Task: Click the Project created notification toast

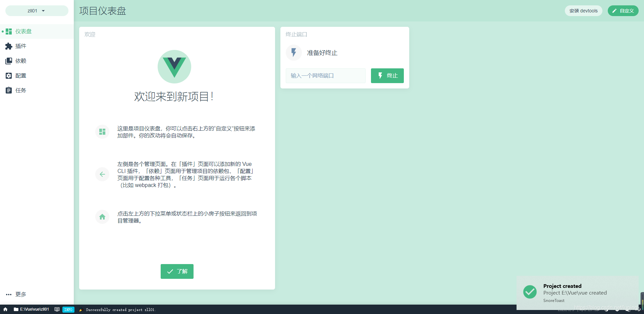Action: [x=578, y=293]
